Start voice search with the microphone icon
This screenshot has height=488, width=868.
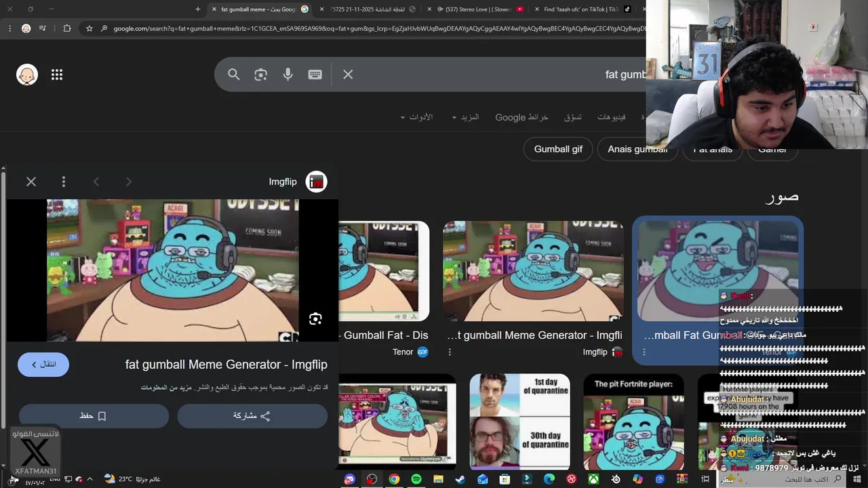(288, 75)
